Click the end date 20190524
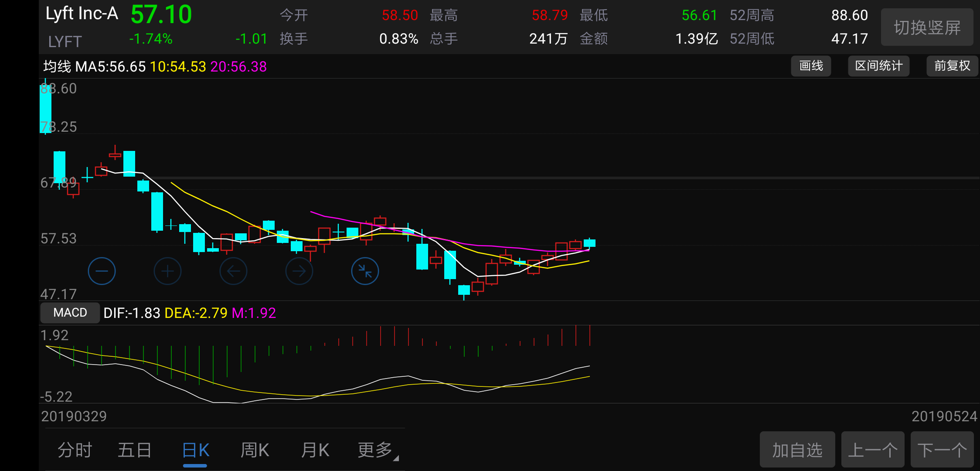Screen dimensions: 980x471 944,416
